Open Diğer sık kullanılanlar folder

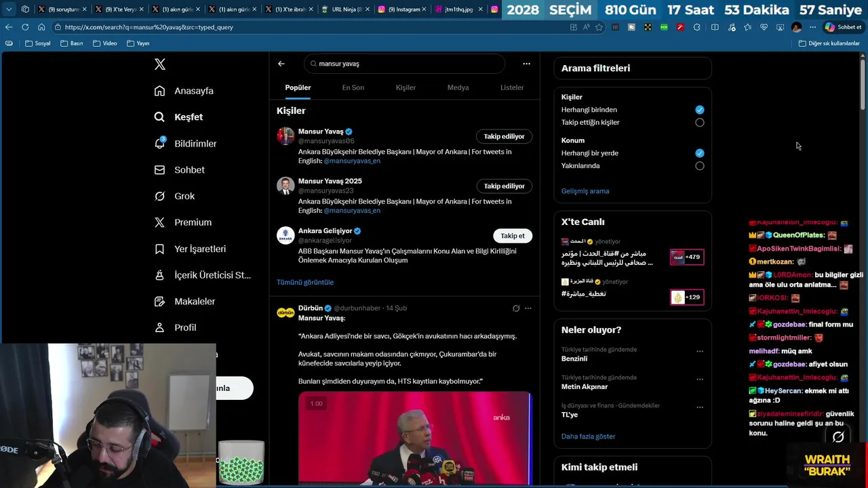[829, 43]
